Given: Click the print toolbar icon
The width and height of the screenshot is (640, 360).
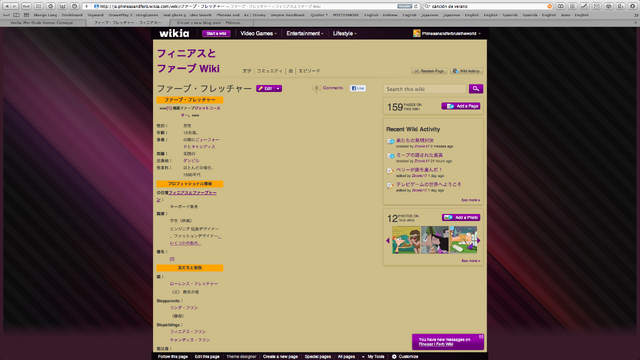Looking at the screenshot, I should (609, 6).
